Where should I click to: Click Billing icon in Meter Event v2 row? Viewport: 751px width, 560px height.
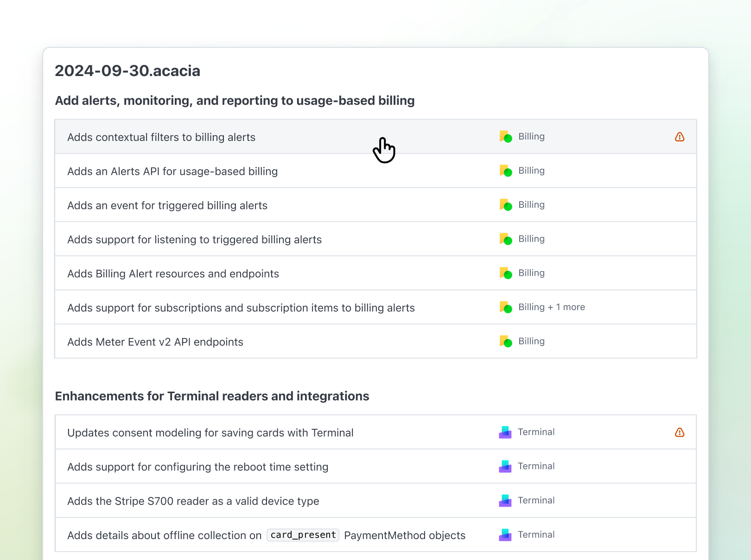coord(506,342)
